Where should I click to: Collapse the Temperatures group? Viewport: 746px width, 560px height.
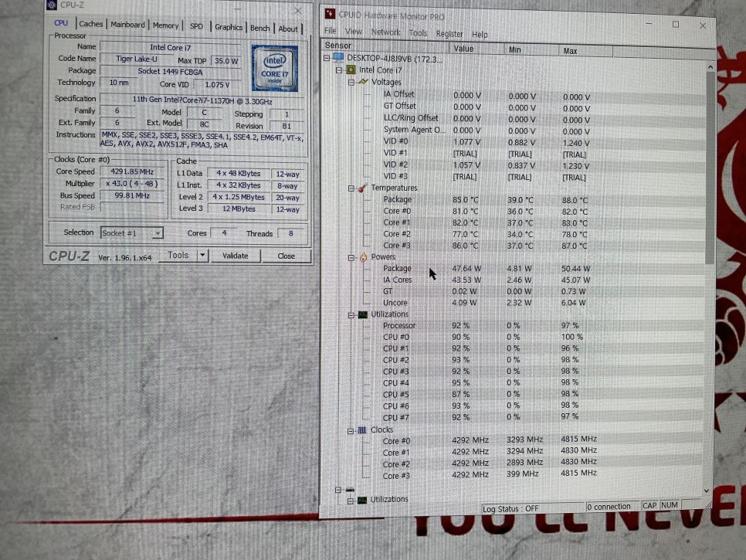pyautogui.click(x=351, y=188)
